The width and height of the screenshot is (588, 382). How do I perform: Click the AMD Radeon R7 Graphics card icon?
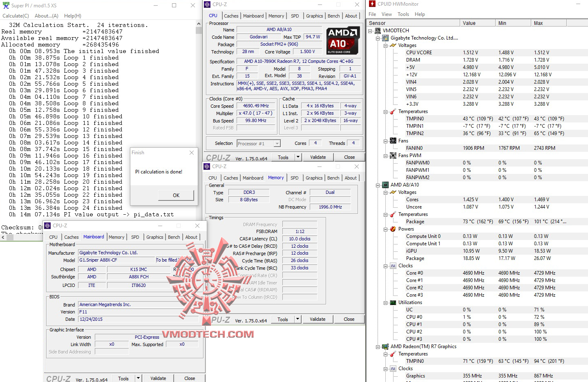385,346
